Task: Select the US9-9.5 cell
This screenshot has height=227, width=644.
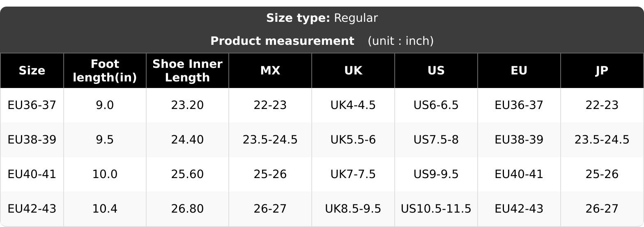Action: [436, 174]
